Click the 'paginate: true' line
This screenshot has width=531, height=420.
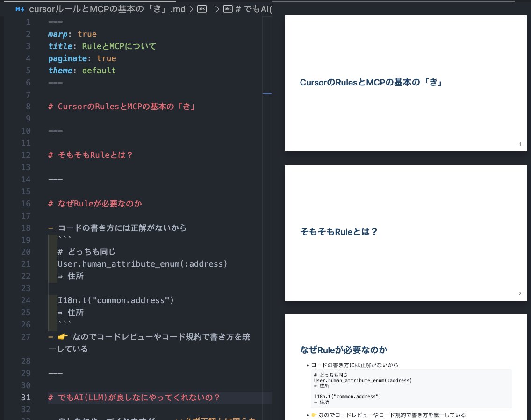(x=82, y=58)
